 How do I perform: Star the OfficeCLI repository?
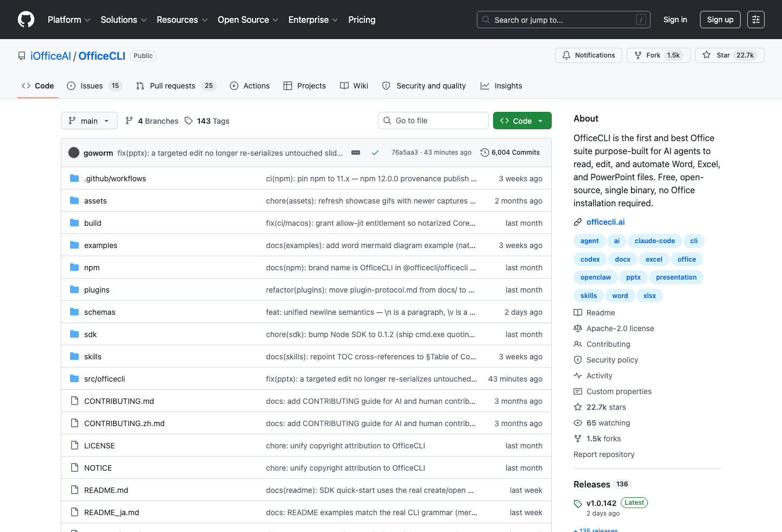pyautogui.click(x=730, y=55)
